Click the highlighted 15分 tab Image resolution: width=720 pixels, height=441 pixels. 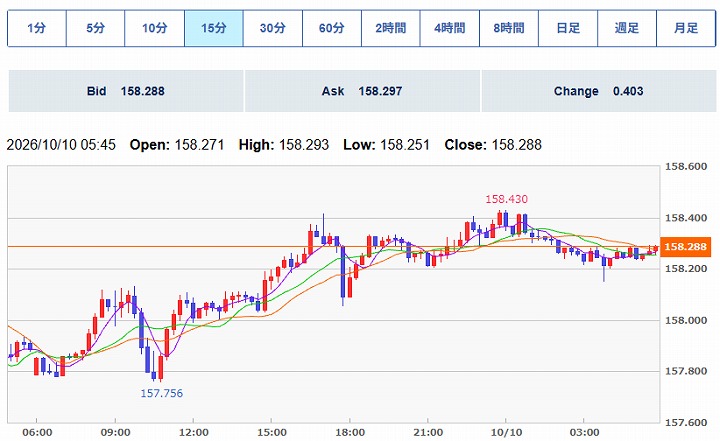click(214, 28)
